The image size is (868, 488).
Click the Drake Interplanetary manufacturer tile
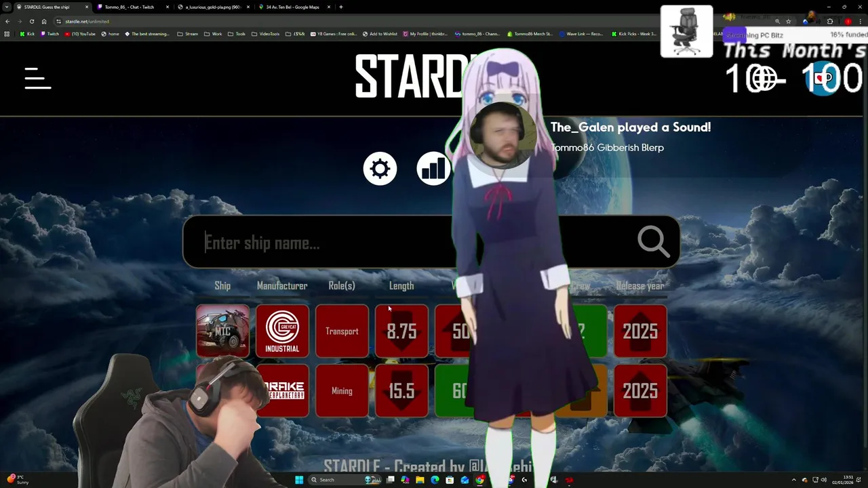tap(283, 390)
